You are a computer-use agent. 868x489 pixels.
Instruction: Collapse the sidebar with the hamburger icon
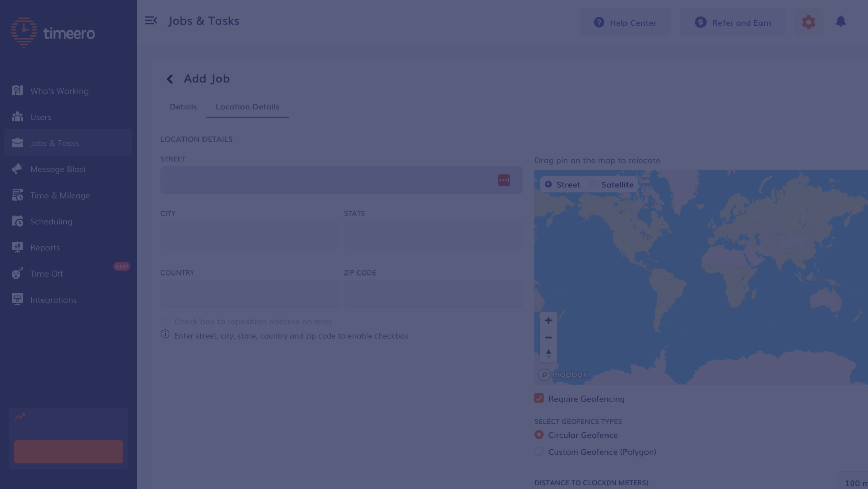(x=151, y=21)
